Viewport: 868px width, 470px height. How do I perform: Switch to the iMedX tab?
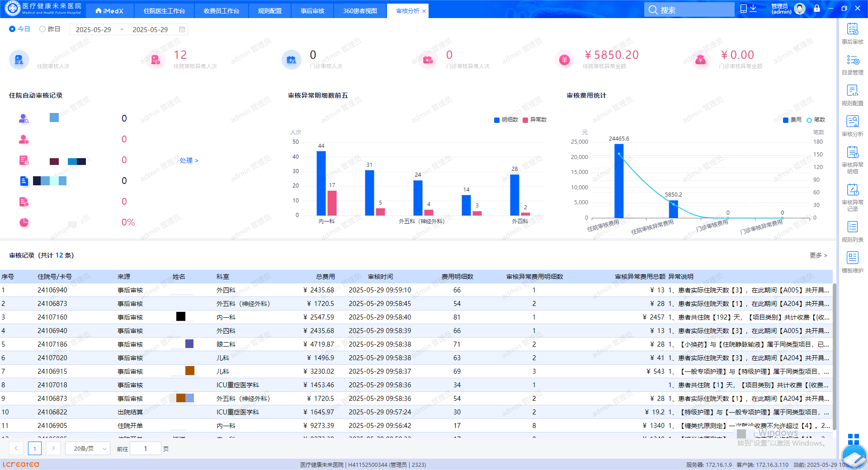[x=109, y=11]
